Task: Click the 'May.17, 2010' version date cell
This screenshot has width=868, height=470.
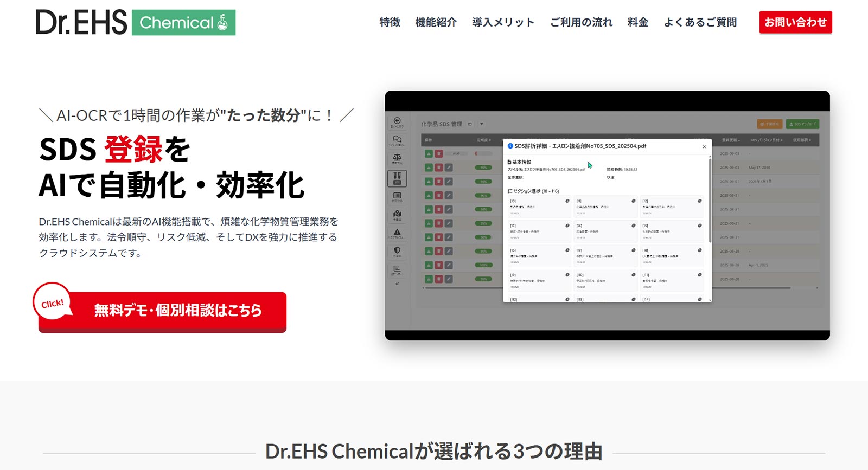Action: tap(759, 168)
